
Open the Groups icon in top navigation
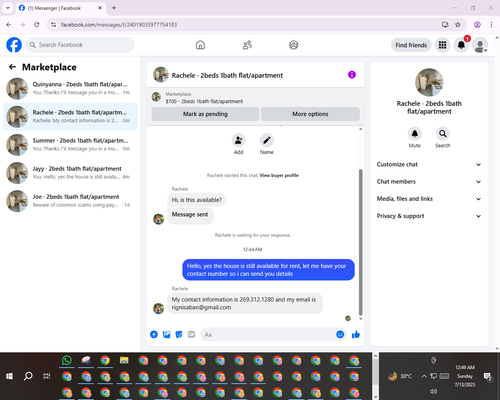click(x=294, y=45)
